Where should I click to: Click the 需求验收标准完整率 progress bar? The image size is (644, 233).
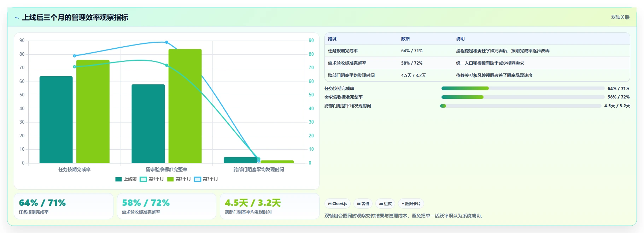point(523,97)
